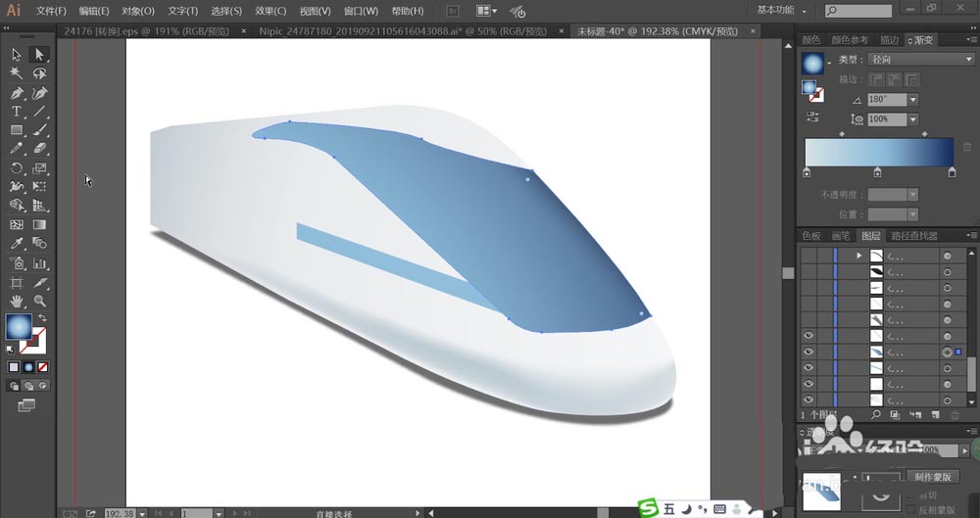The width and height of the screenshot is (980, 518).
Task: Open Adobe Bridge from the top bar
Action: pos(453,11)
